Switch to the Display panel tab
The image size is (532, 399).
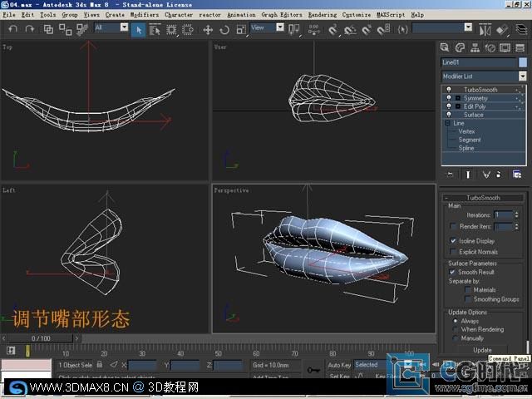click(x=505, y=48)
